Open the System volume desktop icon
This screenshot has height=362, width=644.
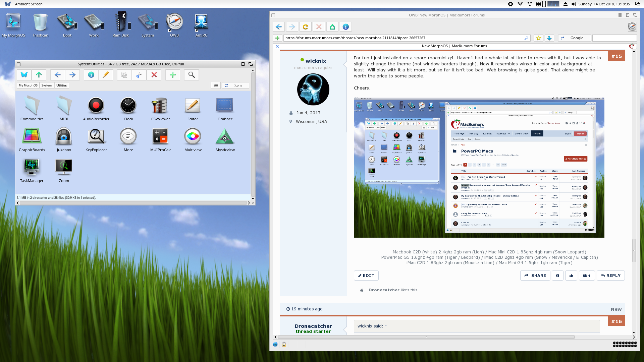[148, 25]
